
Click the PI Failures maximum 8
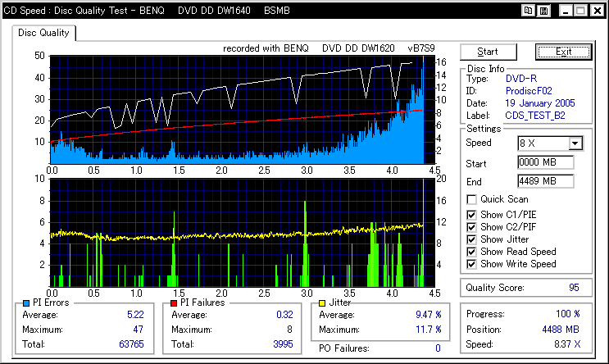[289, 330]
